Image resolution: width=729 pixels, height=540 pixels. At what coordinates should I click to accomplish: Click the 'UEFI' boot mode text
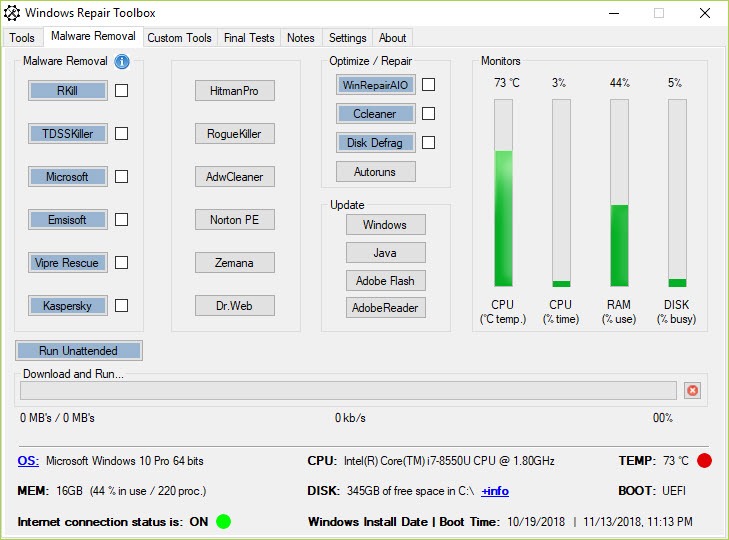point(674,491)
